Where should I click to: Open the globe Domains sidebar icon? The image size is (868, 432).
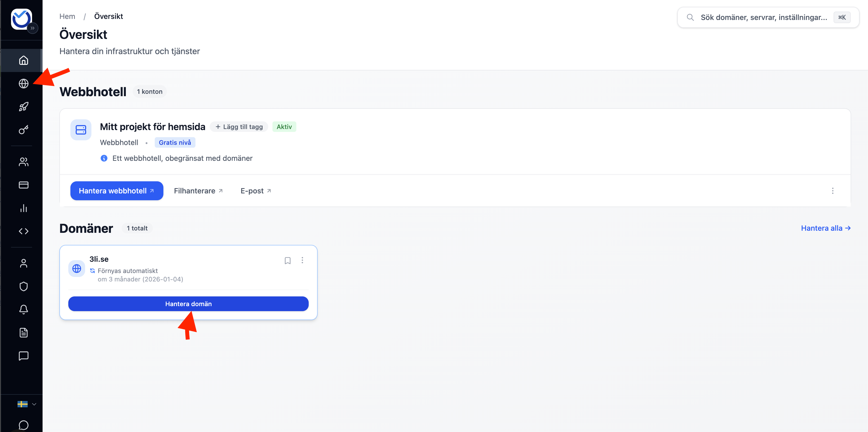[23, 83]
